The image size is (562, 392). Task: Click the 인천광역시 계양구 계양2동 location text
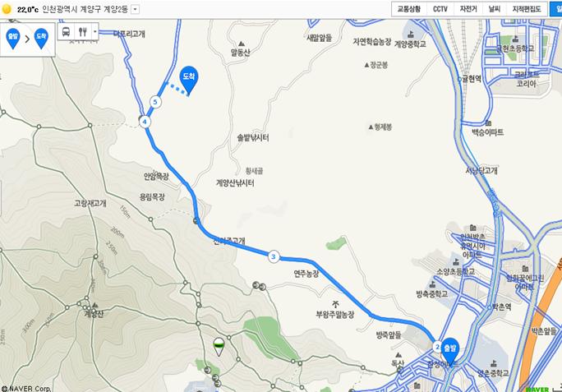pyautogui.click(x=85, y=9)
